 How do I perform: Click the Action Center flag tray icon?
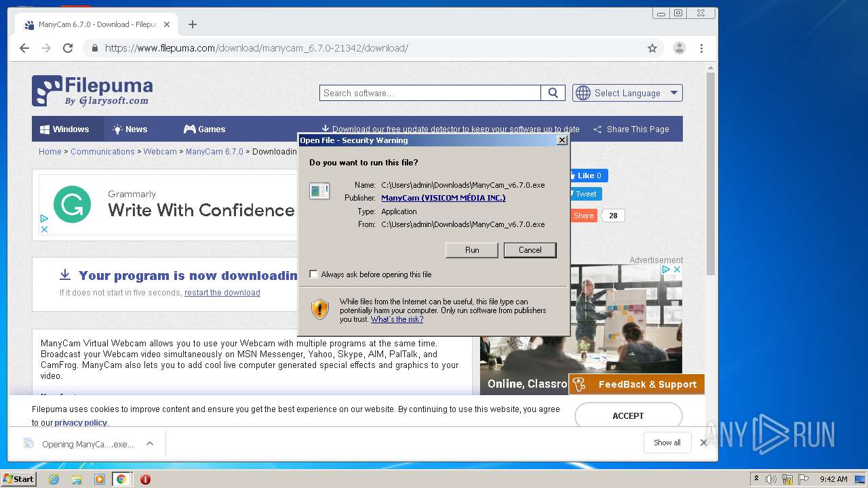804,479
